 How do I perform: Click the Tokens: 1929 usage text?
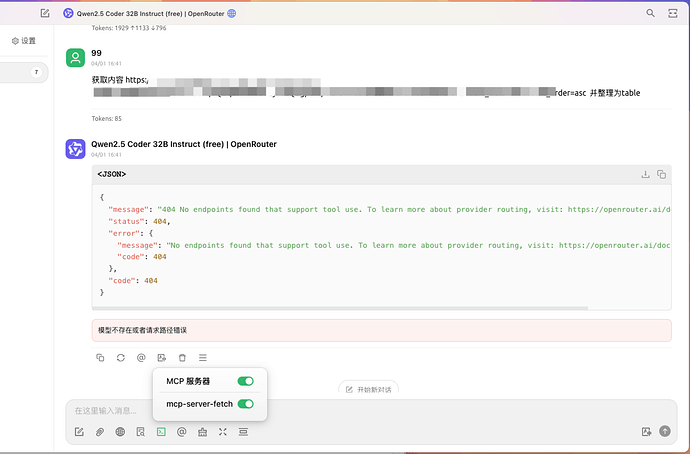click(129, 28)
